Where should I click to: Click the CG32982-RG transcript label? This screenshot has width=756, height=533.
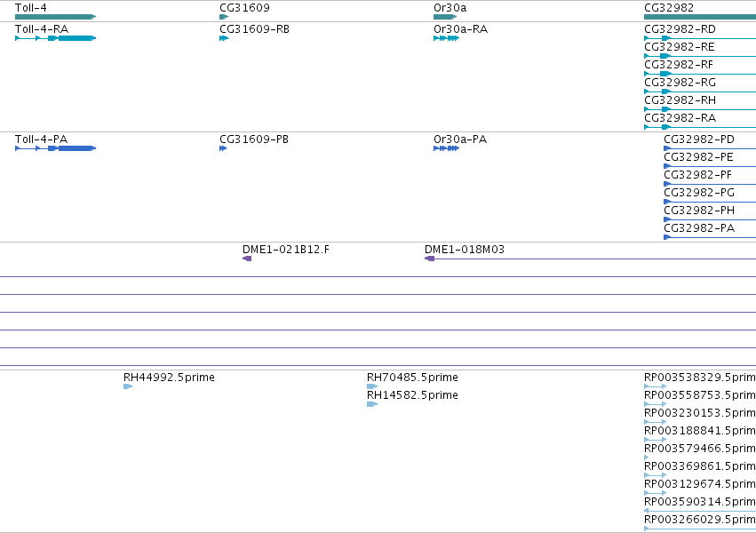[x=680, y=83]
